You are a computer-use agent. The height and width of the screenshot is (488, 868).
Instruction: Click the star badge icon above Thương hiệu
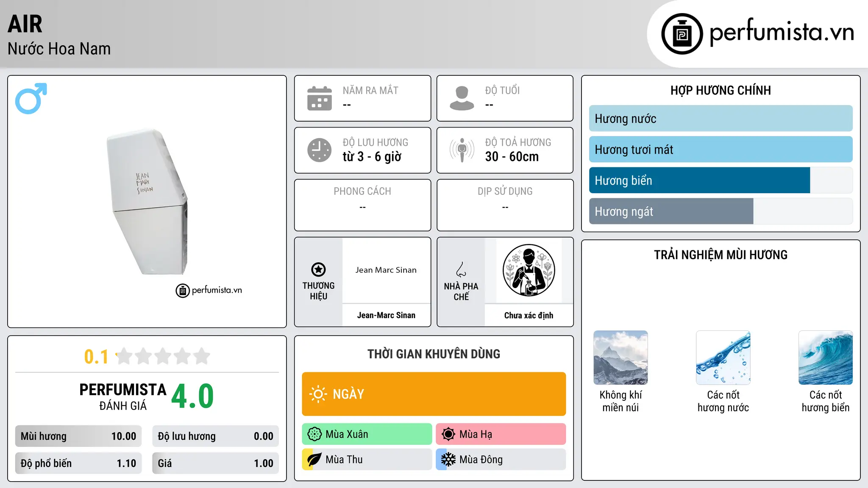point(318,269)
